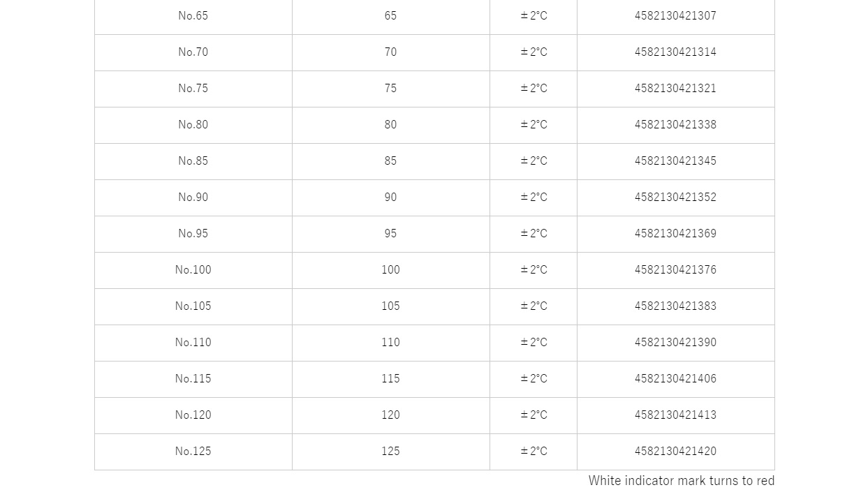Click temperature value 75
868x499 pixels.
tap(390, 89)
